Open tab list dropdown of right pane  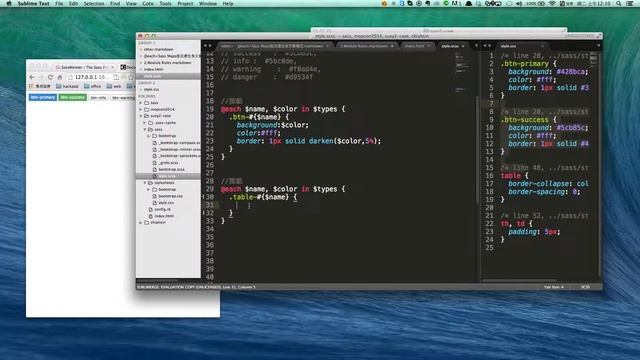pos(598,46)
